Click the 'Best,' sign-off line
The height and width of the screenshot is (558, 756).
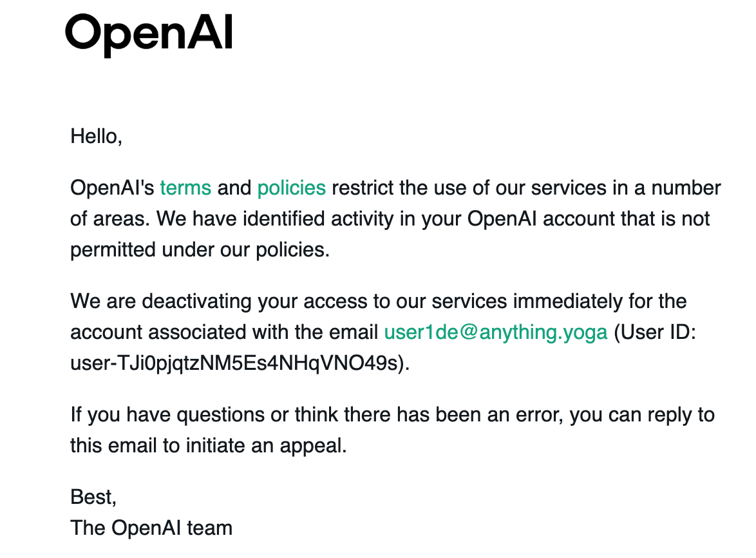tap(93, 497)
